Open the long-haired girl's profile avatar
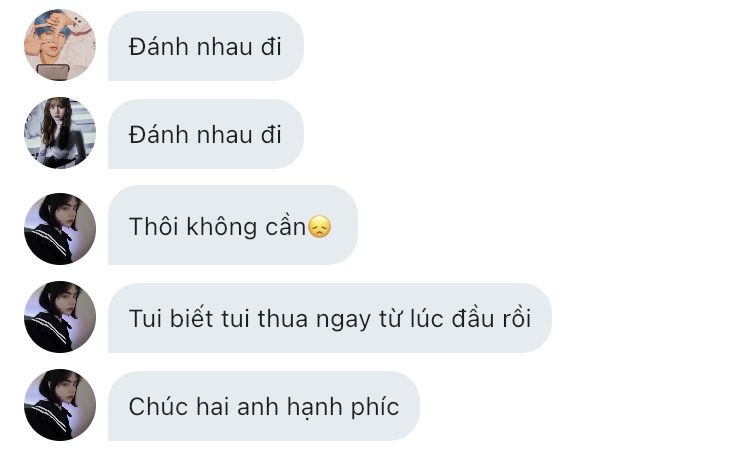Screen dimensions: 750x467 coord(60,133)
